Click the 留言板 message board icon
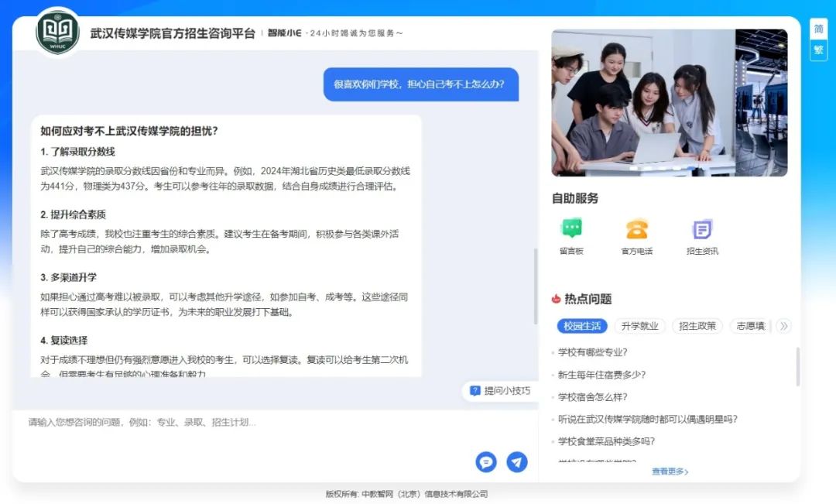The height and width of the screenshot is (504, 836). (x=571, y=229)
